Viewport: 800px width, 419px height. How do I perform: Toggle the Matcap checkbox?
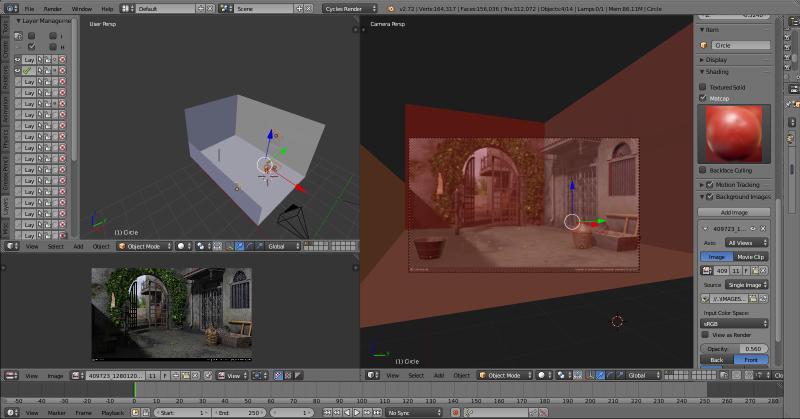coord(702,98)
